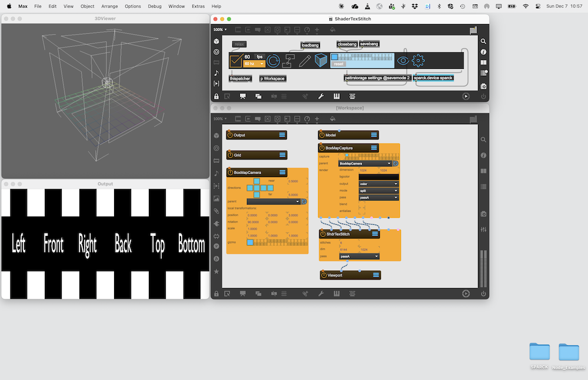
Task: Click the patcher flow diagram icon
Action: click(x=289, y=61)
